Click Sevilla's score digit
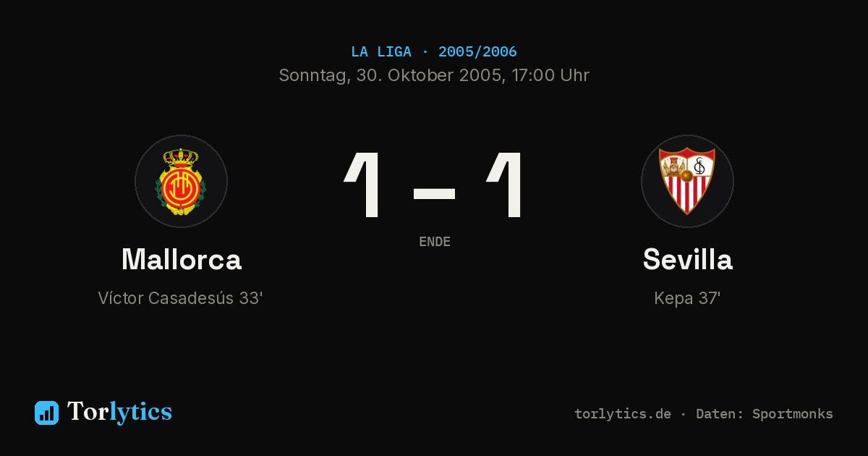This screenshot has height=456, width=868. tap(505, 185)
